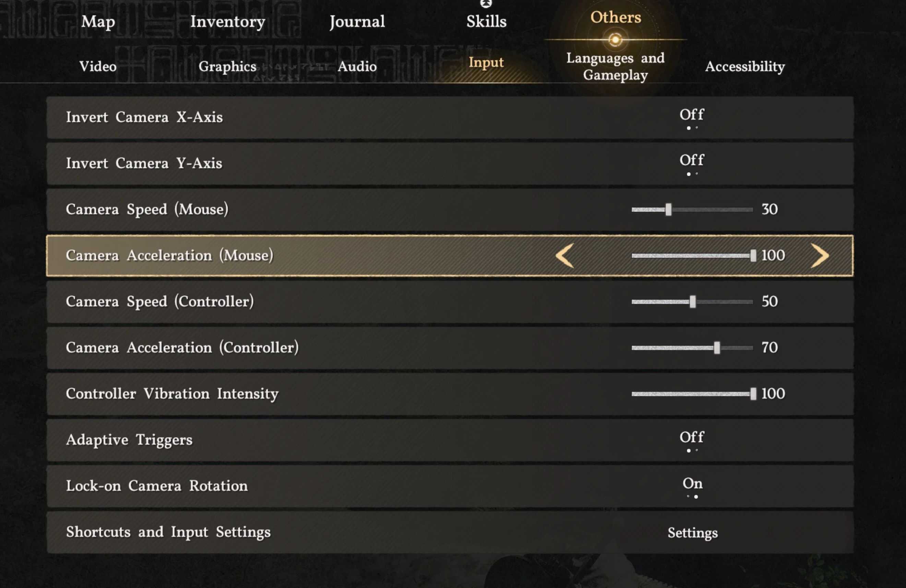Open the Accessibility settings tab
906x588 pixels.
(745, 66)
